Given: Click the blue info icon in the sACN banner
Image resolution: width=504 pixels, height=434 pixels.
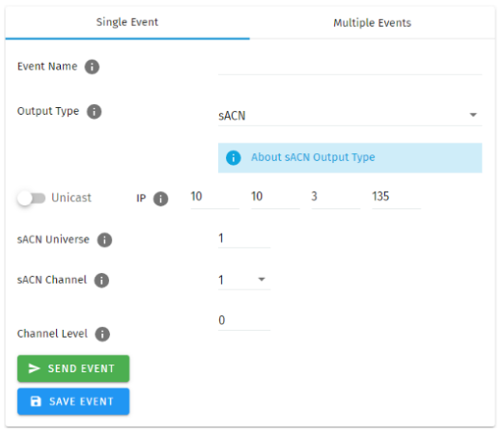Looking at the screenshot, I should point(234,158).
